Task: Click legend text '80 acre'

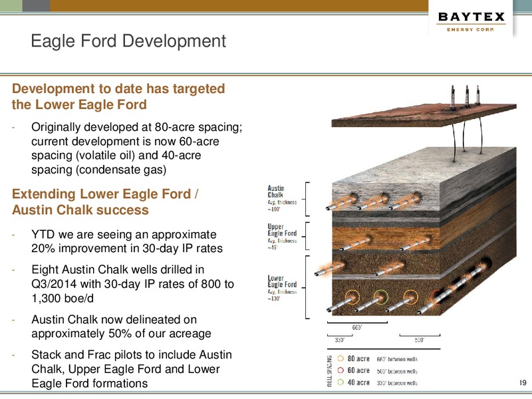Action: click(x=358, y=358)
